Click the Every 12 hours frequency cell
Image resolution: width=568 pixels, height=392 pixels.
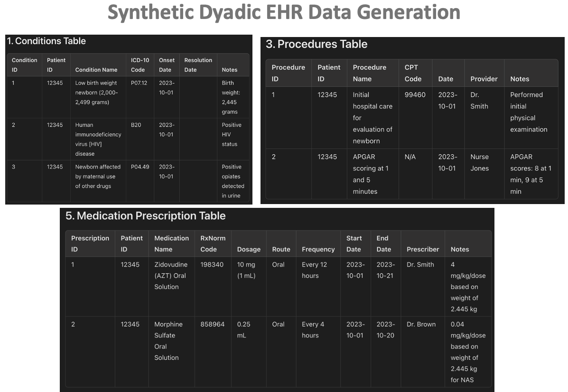(314, 270)
